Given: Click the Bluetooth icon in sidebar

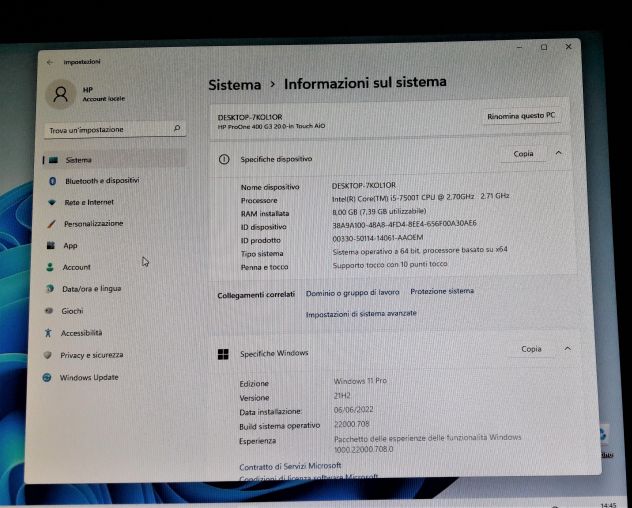Looking at the screenshot, I should click(52, 181).
